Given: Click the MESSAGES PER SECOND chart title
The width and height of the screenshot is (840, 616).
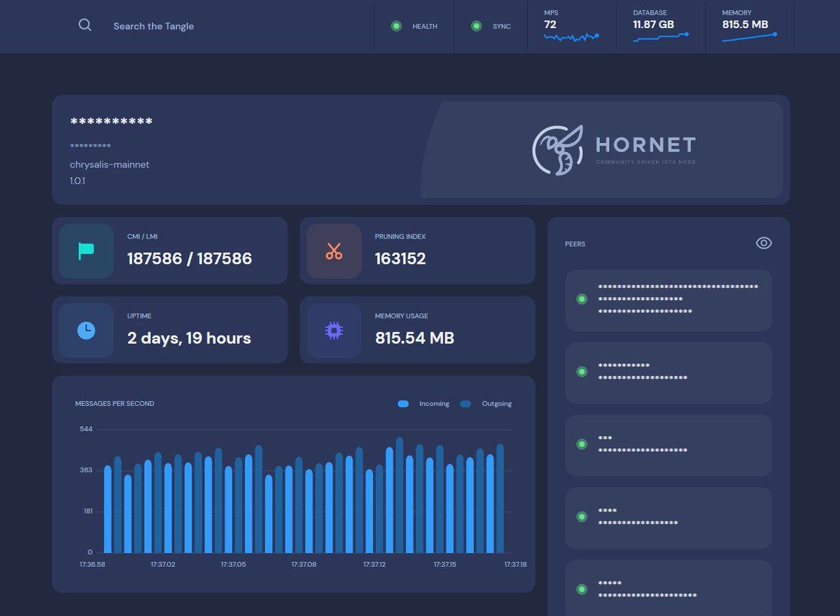Looking at the screenshot, I should point(115,404).
